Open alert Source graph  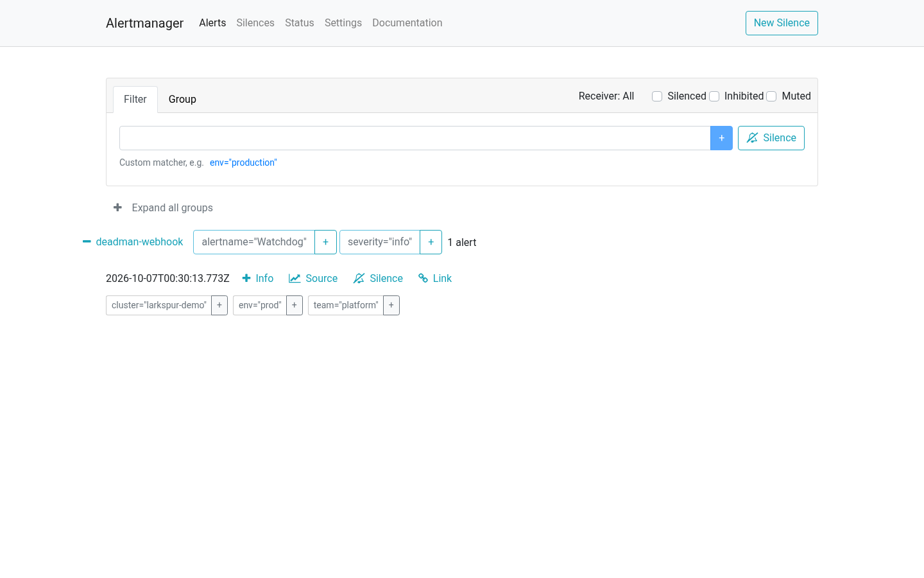point(313,278)
